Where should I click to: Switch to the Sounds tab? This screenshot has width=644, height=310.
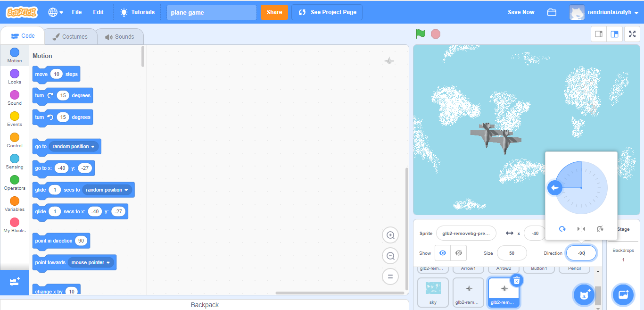coord(120,36)
